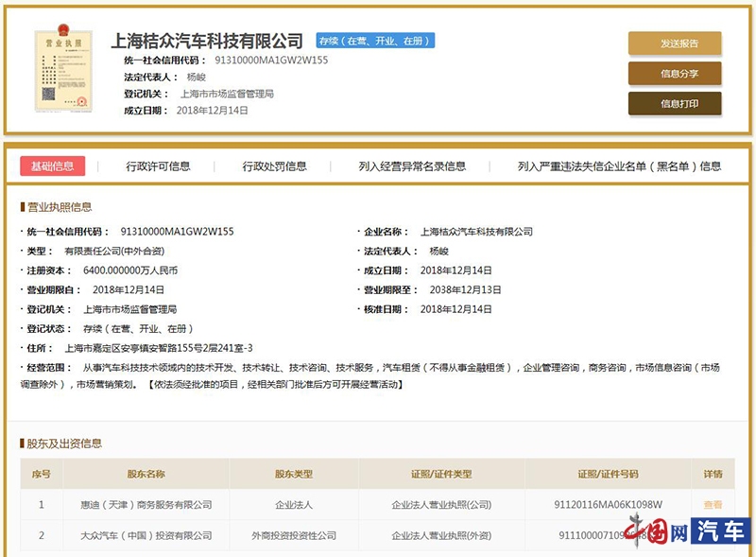
Task: Click the 成立日期 value in the header
Action: (x=212, y=111)
